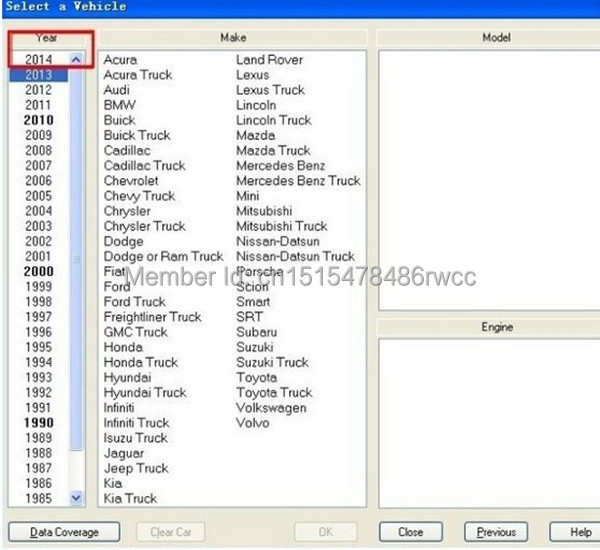Go back using Previous button
This screenshot has height=550, width=600.
pos(496,532)
